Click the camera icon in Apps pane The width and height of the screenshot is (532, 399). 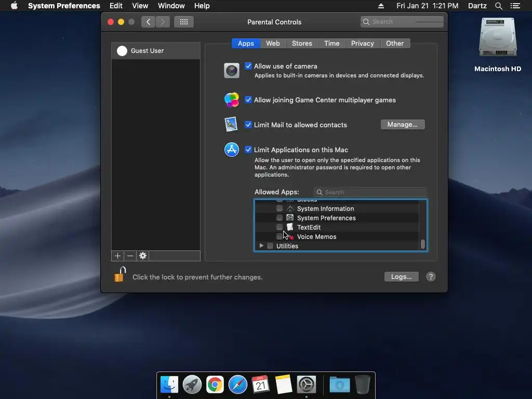231,71
